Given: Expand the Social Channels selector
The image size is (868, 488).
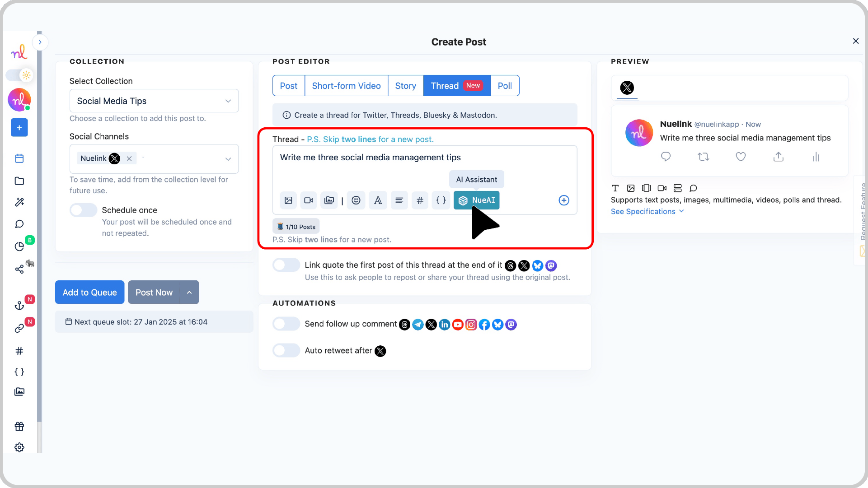Looking at the screenshot, I should point(228,158).
